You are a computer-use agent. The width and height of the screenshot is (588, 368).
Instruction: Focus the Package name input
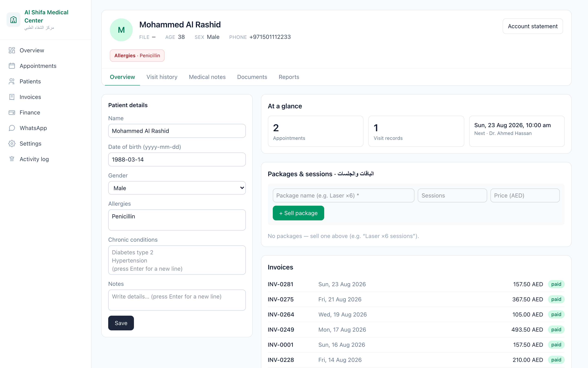click(343, 195)
